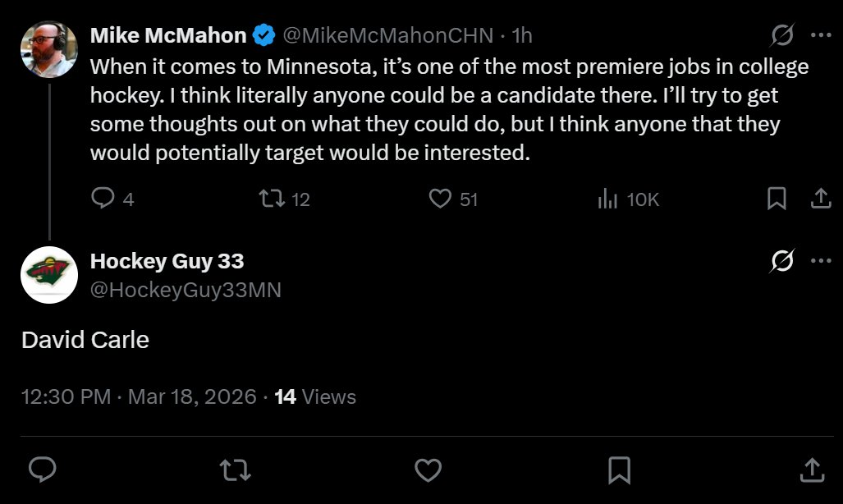The image size is (843, 504).
Task: Reply to the David Carle tweet
Action: click(x=42, y=469)
